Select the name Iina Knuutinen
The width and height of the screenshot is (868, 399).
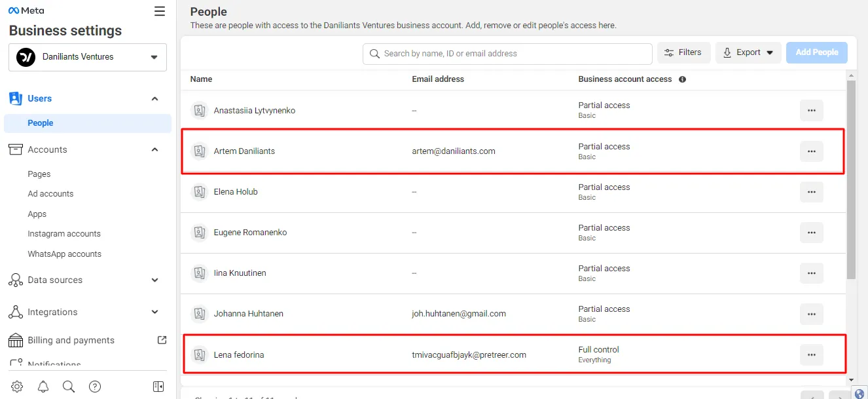240,273
